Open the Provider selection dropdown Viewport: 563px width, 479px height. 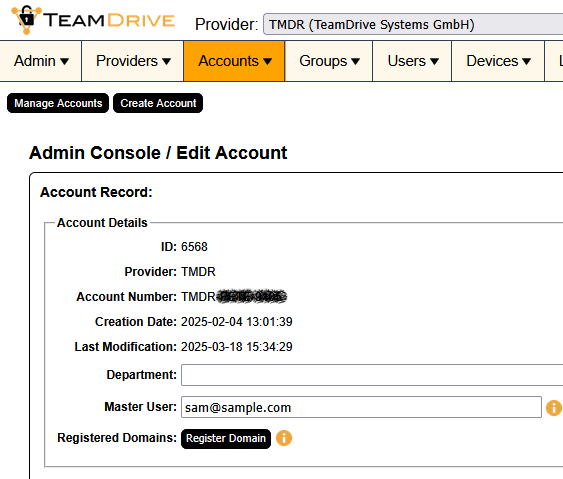pyautogui.click(x=413, y=24)
